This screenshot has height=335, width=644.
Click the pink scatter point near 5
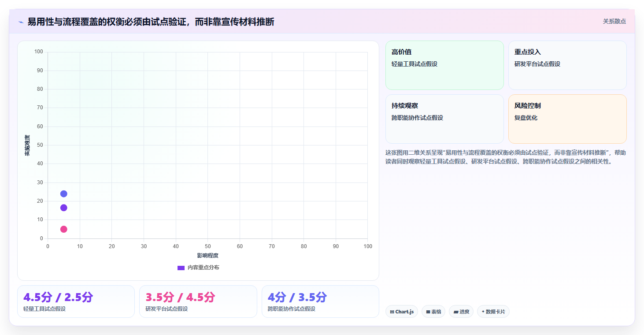[x=63, y=229]
